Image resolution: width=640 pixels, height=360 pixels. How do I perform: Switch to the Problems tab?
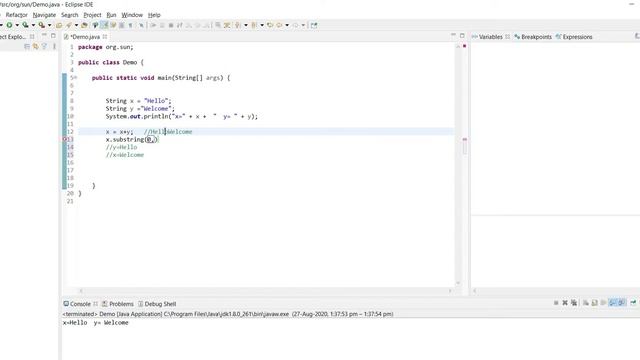point(118,304)
